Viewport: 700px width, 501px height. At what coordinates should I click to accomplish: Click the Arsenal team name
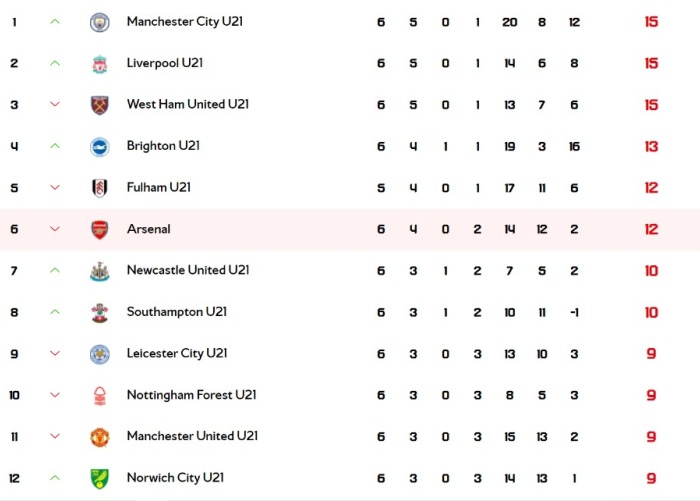[149, 229]
